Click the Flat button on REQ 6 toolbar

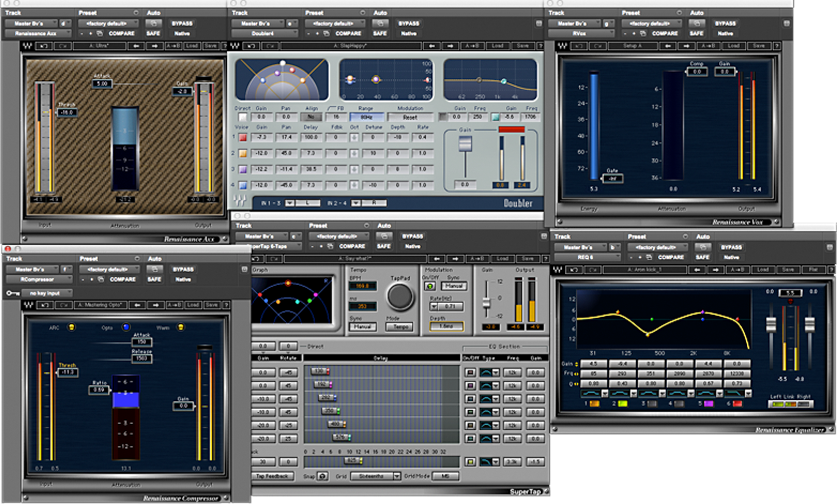click(x=815, y=269)
